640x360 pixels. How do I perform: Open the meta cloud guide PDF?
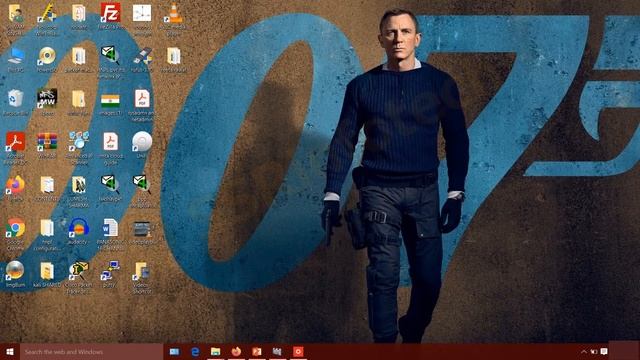tap(110, 148)
